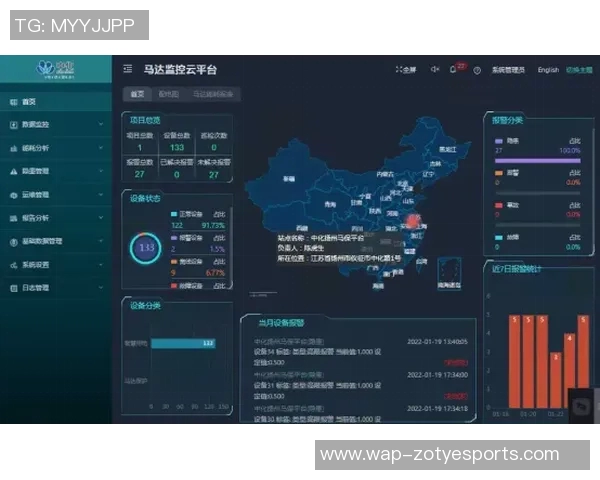Switch to the third page tab
This screenshot has width=600, height=480.
pos(213,94)
